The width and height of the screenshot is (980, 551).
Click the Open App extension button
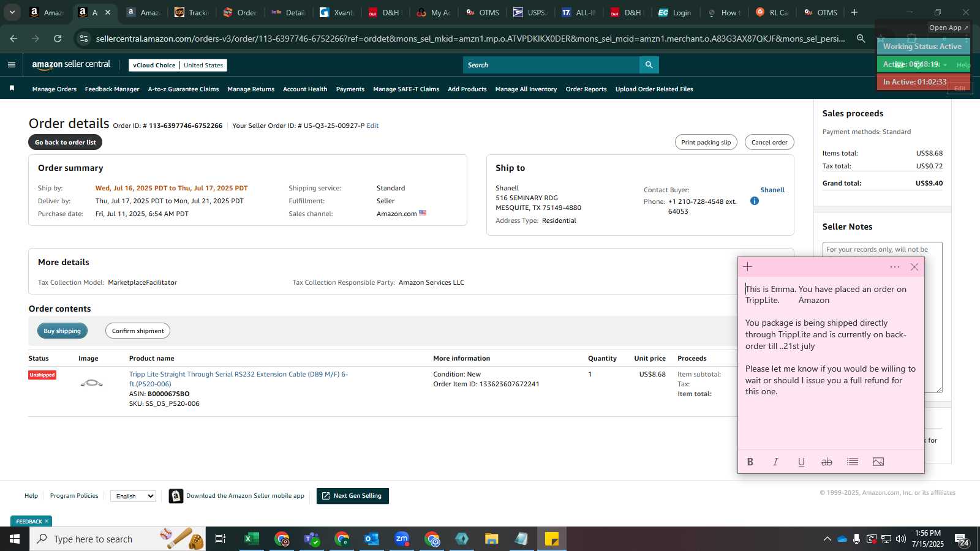(x=949, y=28)
